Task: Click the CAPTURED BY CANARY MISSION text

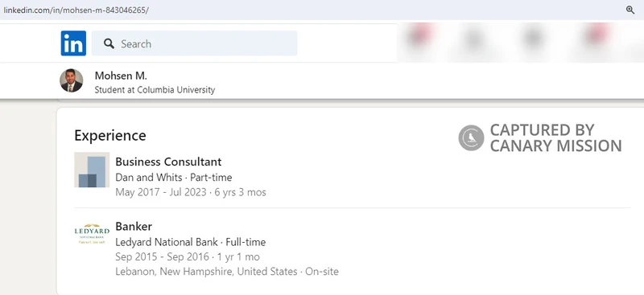Action: click(x=555, y=138)
